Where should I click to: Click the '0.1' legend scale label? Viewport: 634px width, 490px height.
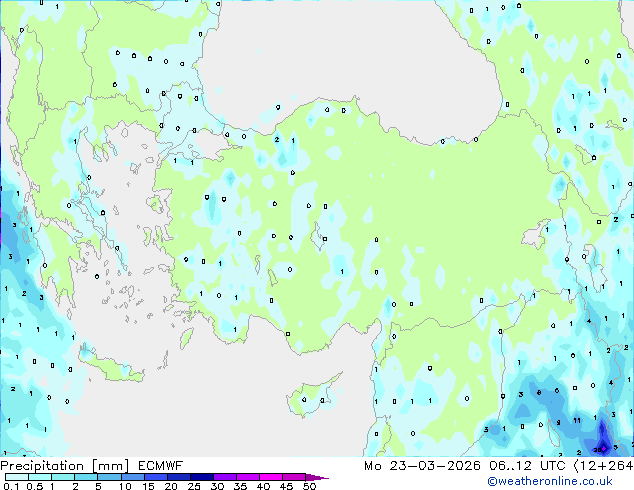point(11,486)
